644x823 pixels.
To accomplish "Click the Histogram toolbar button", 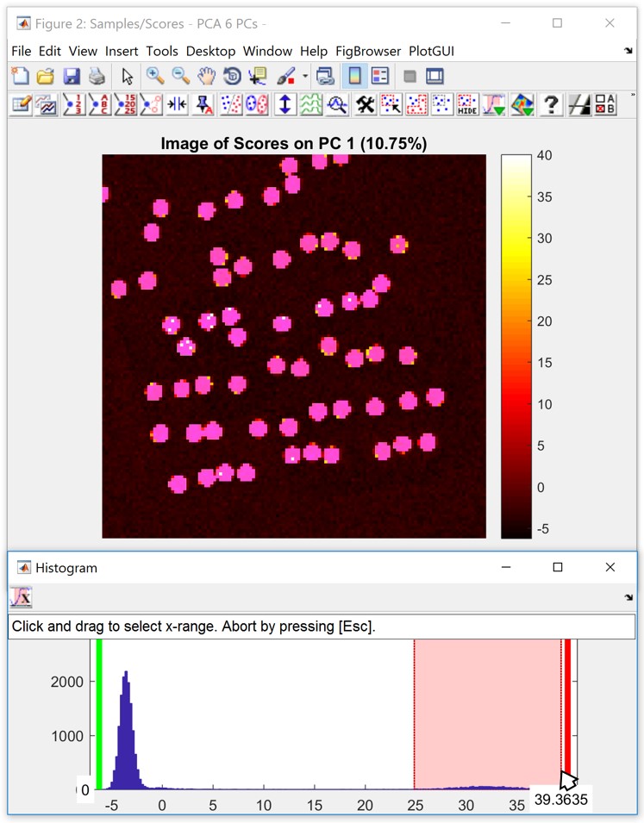I will click(21, 596).
